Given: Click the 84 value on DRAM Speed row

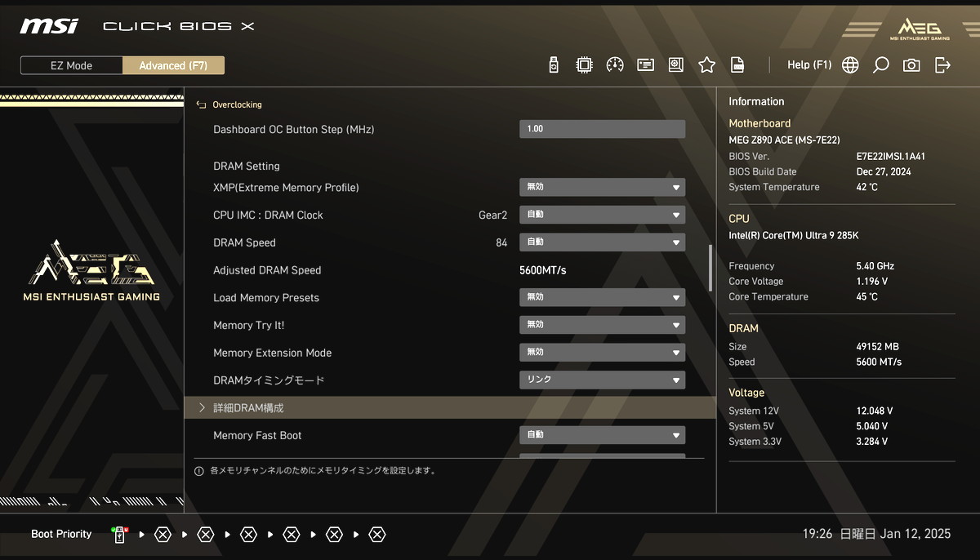Looking at the screenshot, I should click(501, 243).
